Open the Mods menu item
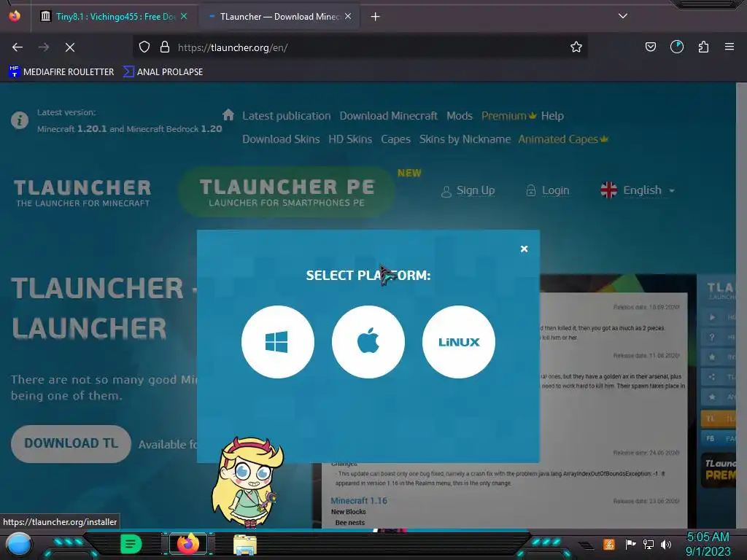Image resolution: width=747 pixels, height=560 pixels. (460, 116)
